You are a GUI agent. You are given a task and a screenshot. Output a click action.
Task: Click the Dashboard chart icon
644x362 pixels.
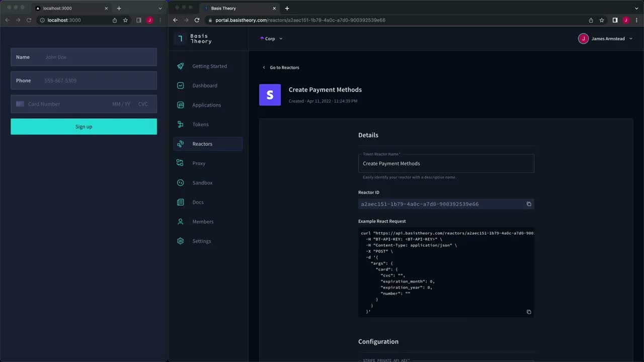(x=181, y=85)
